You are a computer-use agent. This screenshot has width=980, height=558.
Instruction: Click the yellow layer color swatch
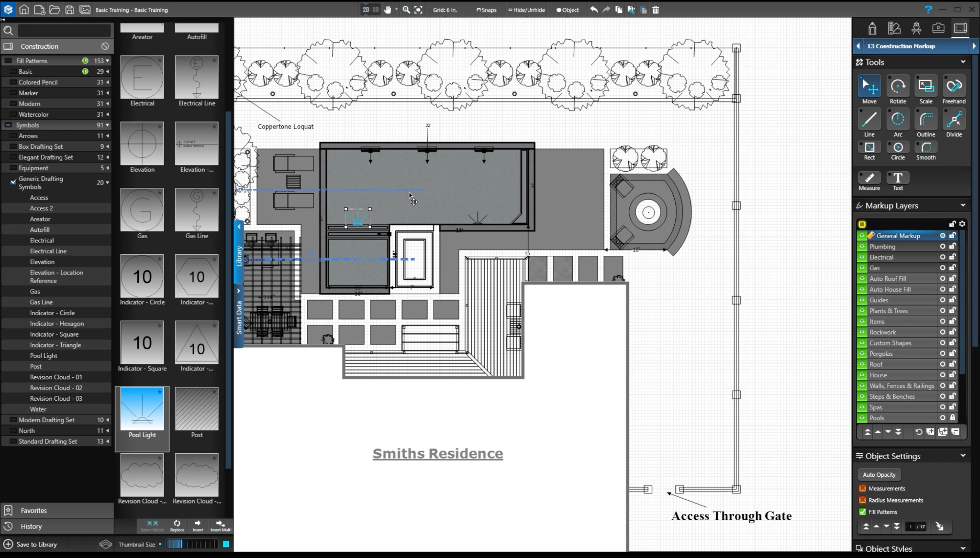[x=862, y=224]
